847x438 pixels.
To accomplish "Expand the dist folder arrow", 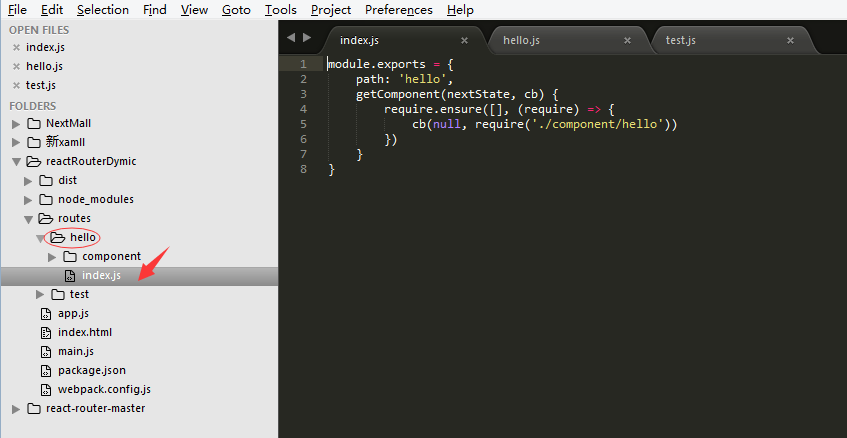I will [x=28, y=181].
